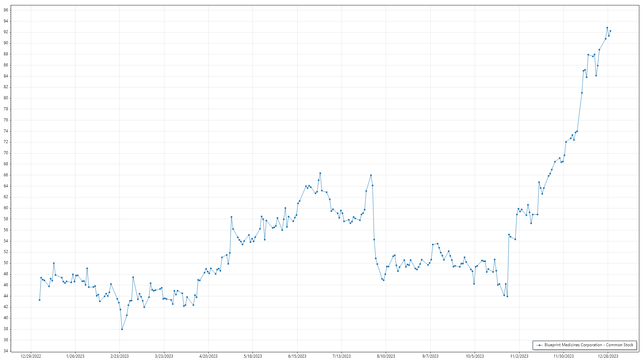Click the 6/15/2023 x-axis date label
This screenshot has width=644, height=362.
pyautogui.click(x=297, y=356)
